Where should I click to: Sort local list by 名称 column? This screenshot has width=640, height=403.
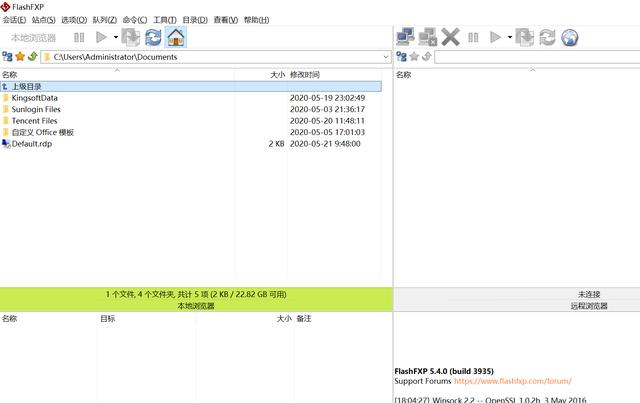tap(117, 75)
